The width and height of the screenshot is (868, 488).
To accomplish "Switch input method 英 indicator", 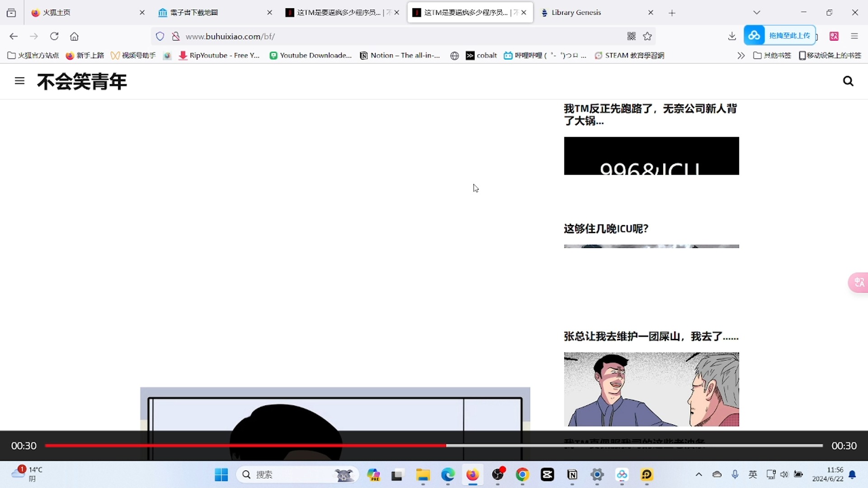I will tap(753, 474).
